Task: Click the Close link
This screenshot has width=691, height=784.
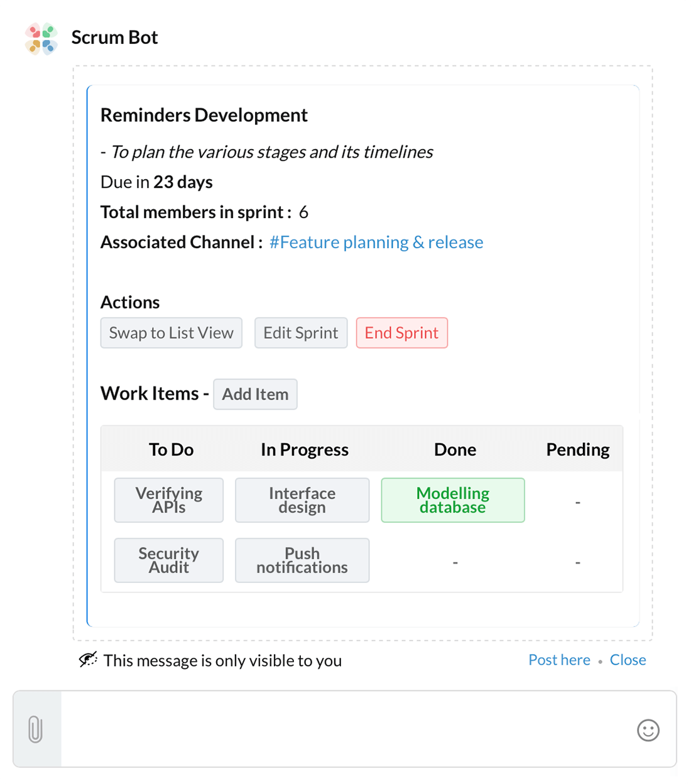Action: [x=628, y=660]
